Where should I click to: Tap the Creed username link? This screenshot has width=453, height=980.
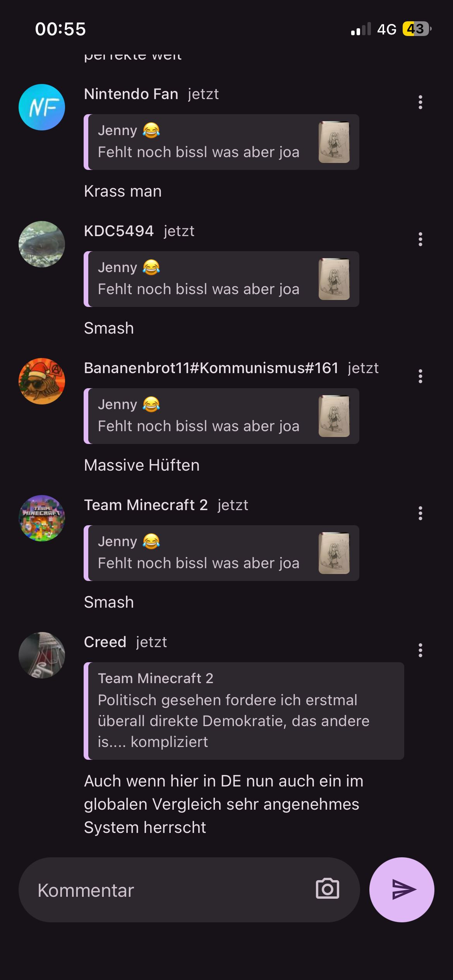click(x=105, y=642)
